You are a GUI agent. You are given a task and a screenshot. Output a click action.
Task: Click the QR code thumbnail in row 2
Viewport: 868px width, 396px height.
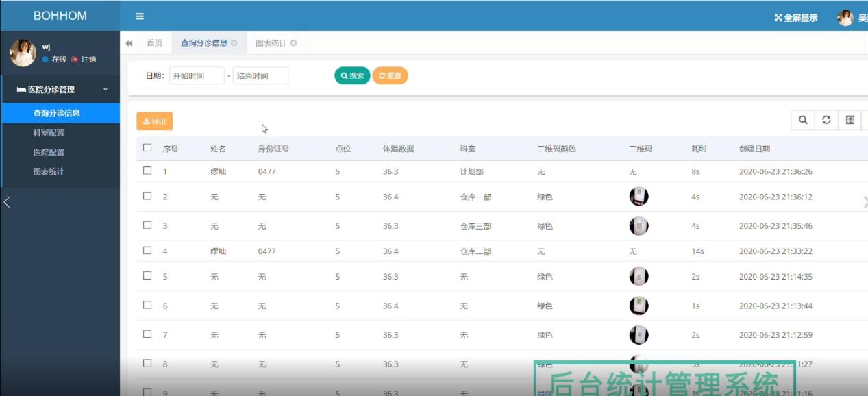[638, 195]
